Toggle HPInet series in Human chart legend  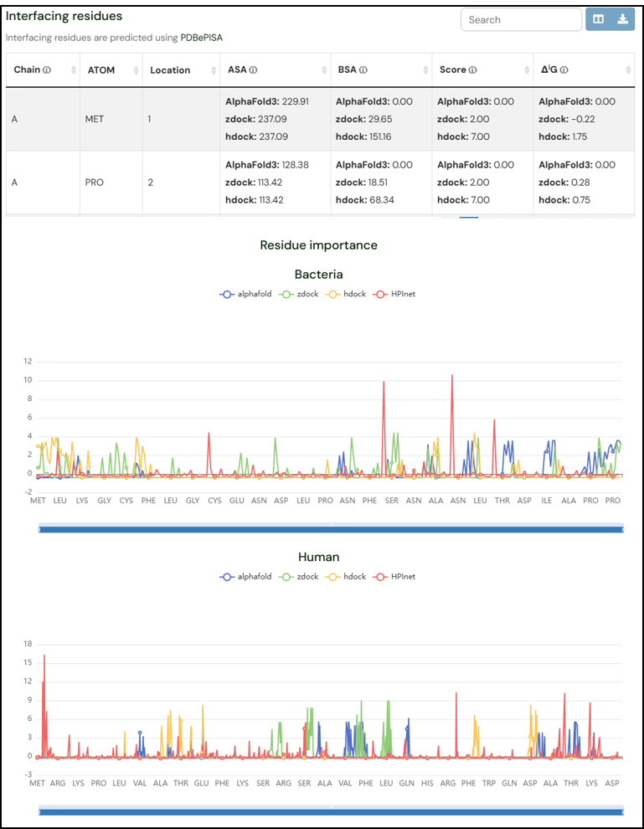(x=396, y=576)
